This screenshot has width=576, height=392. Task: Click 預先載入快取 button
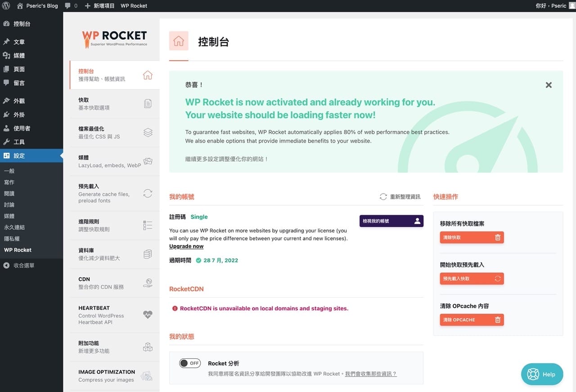click(472, 279)
